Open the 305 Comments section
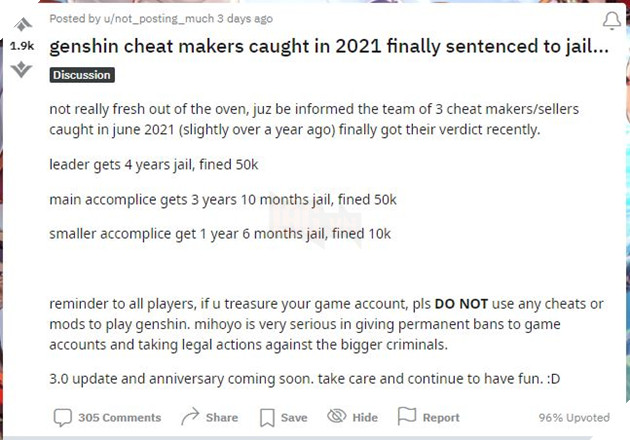 pyautogui.click(x=119, y=418)
